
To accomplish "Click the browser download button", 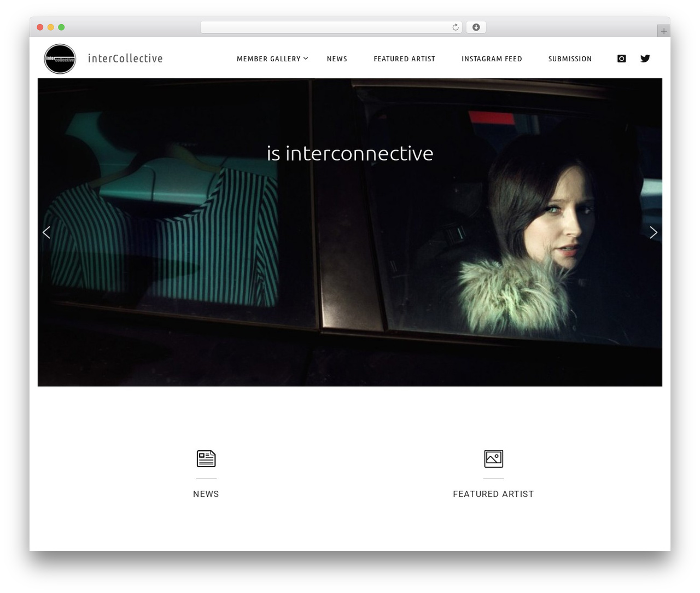I will (476, 27).
